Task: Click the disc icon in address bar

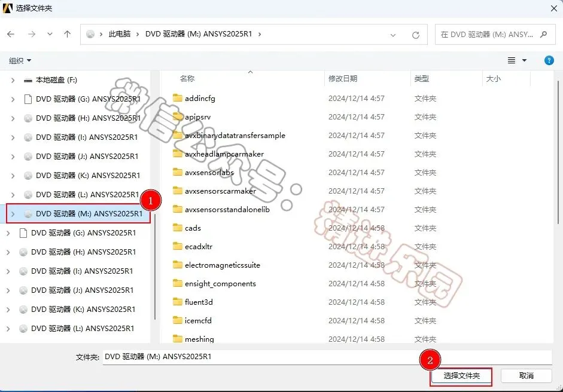Action: point(90,34)
